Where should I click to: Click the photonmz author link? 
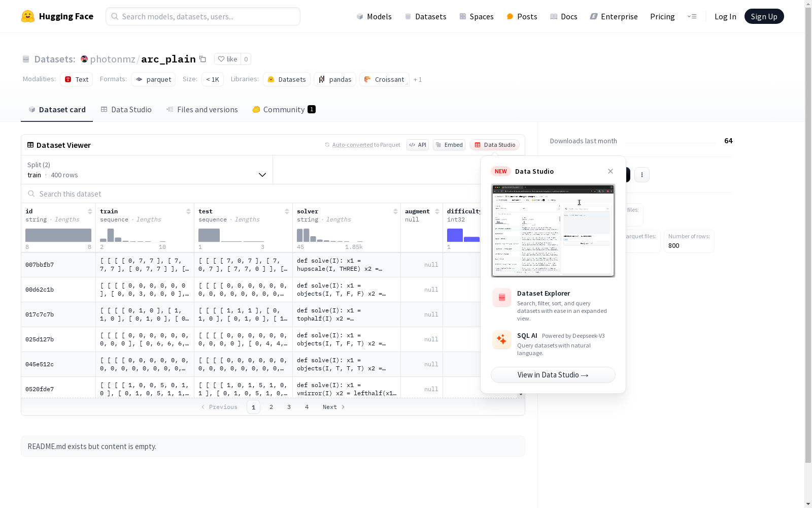point(113,59)
